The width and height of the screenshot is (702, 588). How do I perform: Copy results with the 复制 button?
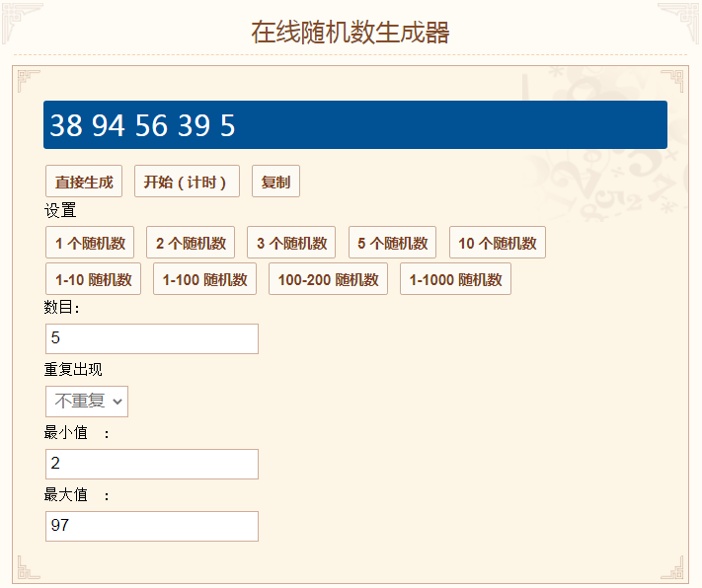pyautogui.click(x=275, y=182)
